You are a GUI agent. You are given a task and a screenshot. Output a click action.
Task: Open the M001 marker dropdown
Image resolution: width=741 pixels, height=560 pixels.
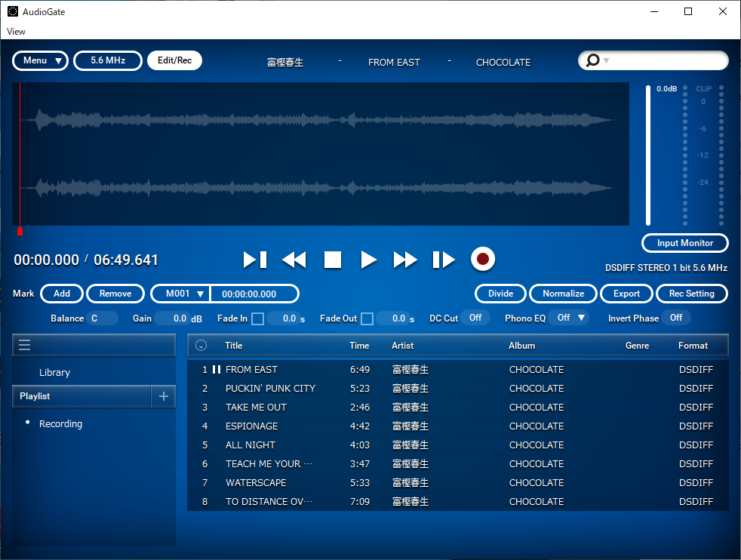[180, 294]
